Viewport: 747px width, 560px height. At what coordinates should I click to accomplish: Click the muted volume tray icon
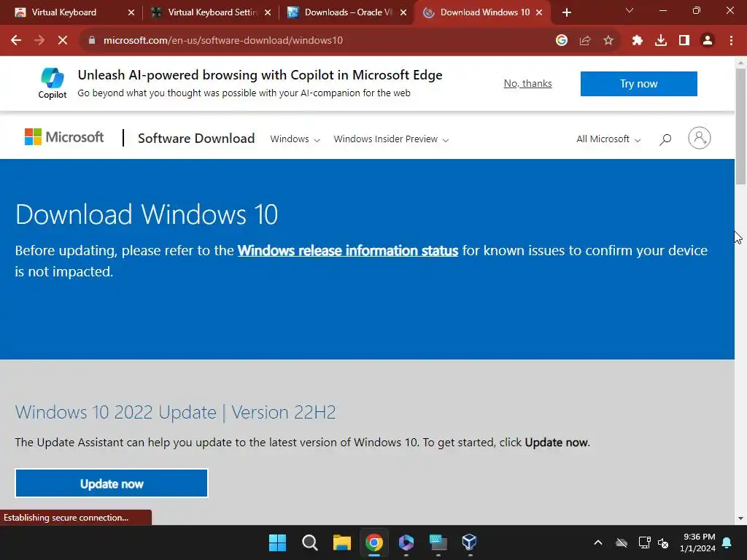coord(662,542)
